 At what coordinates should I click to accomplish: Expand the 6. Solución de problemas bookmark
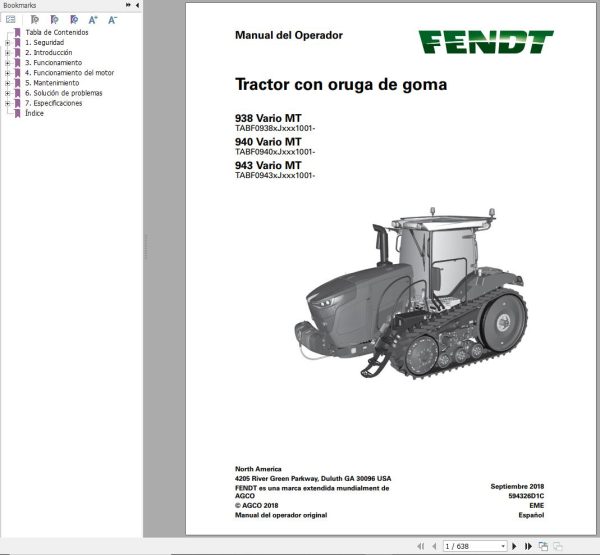point(7,93)
